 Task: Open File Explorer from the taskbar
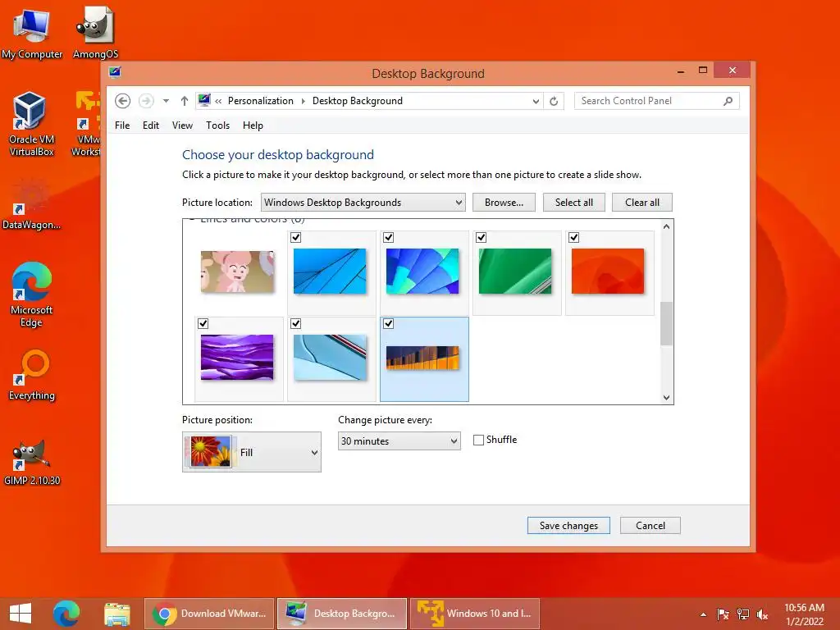(116, 614)
